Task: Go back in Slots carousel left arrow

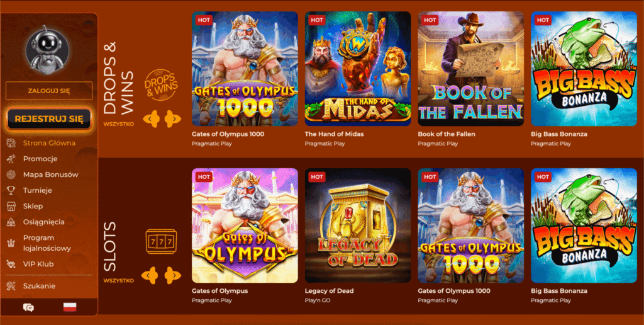Action: (150, 275)
